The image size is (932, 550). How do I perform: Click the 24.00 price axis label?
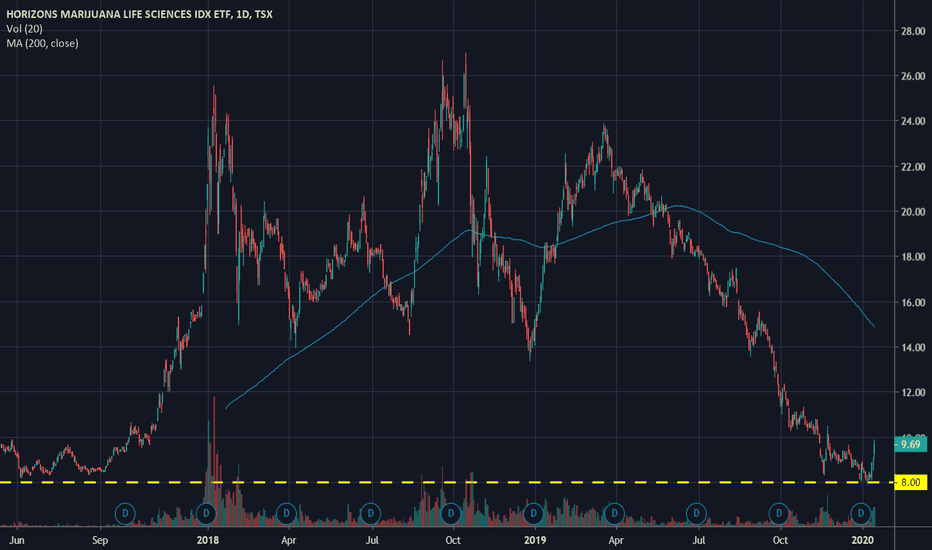click(914, 121)
